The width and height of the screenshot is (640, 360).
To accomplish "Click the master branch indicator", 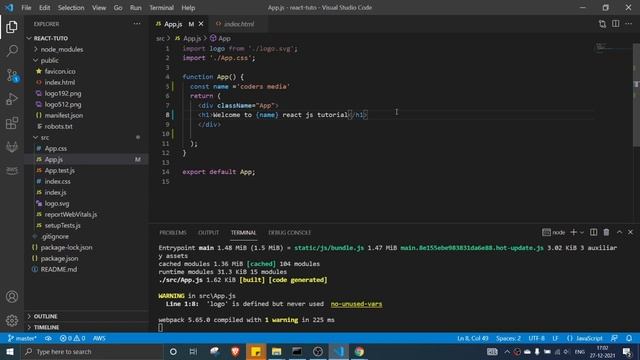I will click(x=22, y=338).
